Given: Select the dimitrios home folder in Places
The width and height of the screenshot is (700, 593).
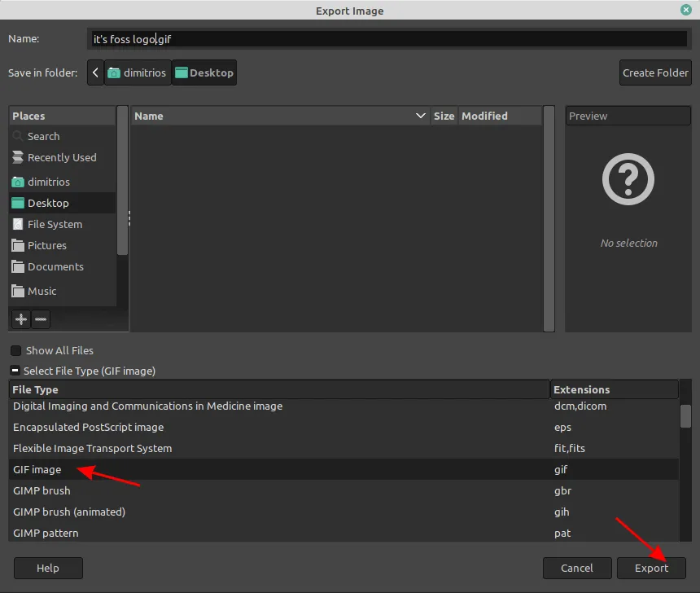Looking at the screenshot, I should tap(48, 182).
